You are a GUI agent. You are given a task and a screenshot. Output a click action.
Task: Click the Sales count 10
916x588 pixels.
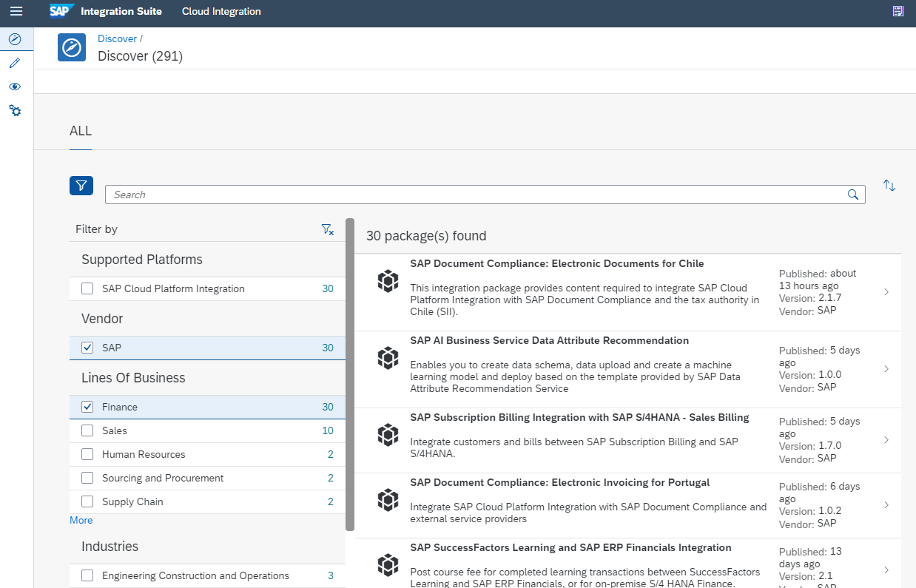(328, 430)
